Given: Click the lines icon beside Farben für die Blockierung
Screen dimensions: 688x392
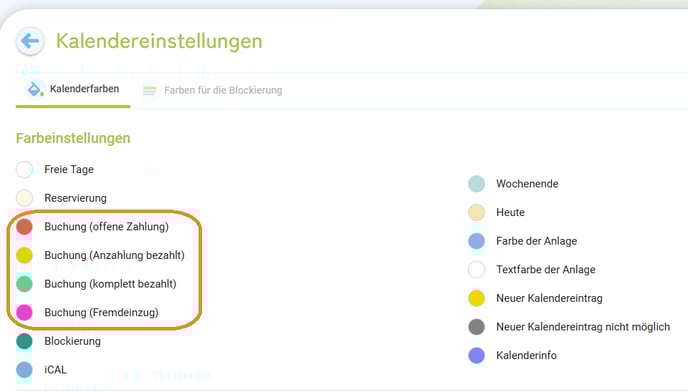Looking at the screenshot, I should point(150,90).
